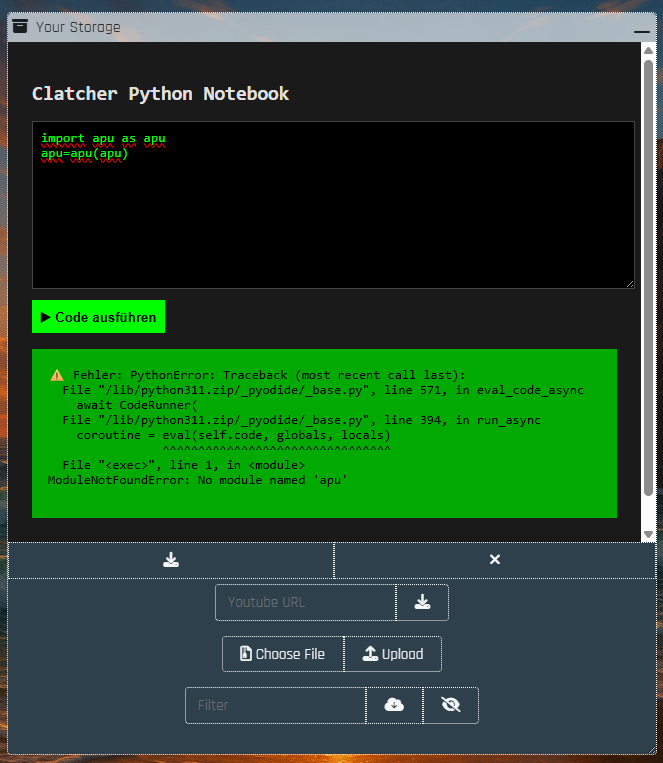Click the textarea resize grip corner
The image size is (663, 763).
[630, 284]
